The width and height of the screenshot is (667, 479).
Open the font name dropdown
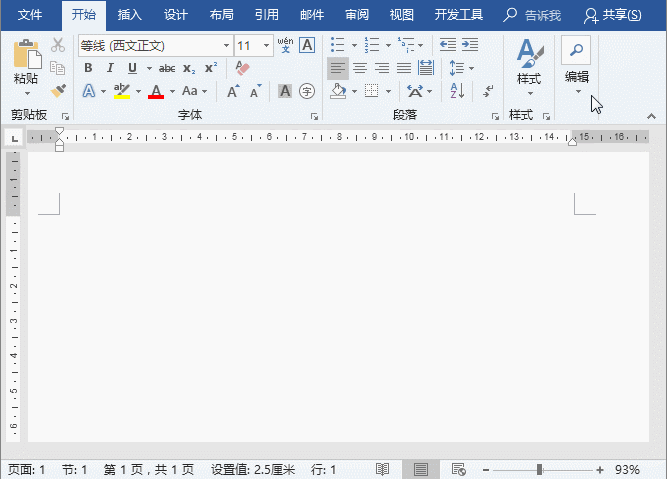tap(226, 46)
